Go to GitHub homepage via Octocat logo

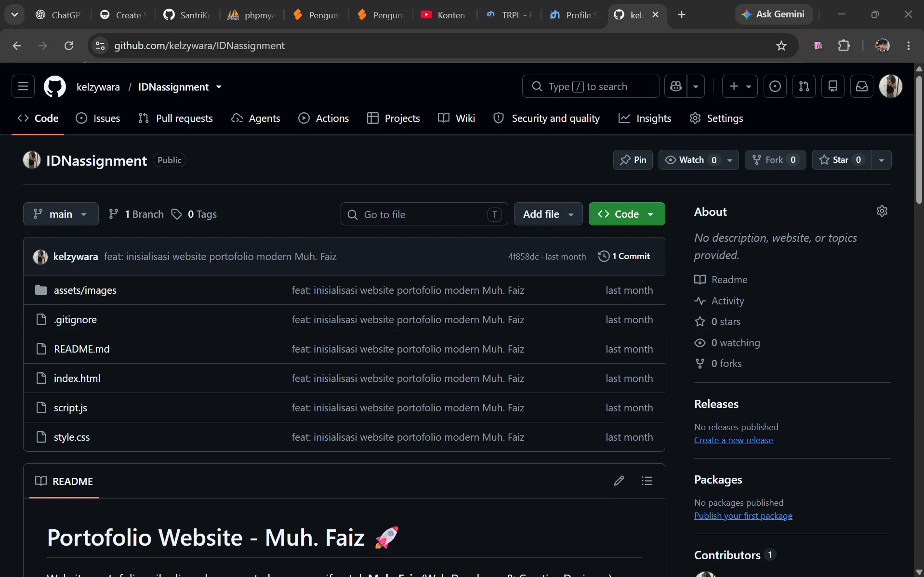click(55, 87)
